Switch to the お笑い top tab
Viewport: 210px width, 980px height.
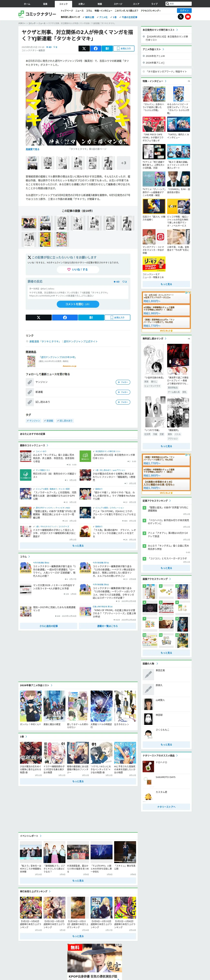point(82,4)
